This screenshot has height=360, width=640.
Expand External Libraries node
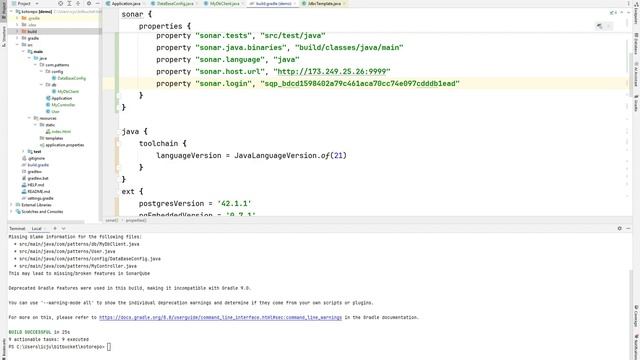(x=11, y=205)
